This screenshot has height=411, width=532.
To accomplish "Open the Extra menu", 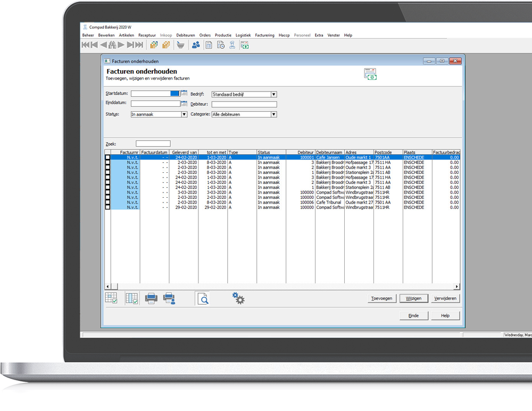I will (319, 35).
